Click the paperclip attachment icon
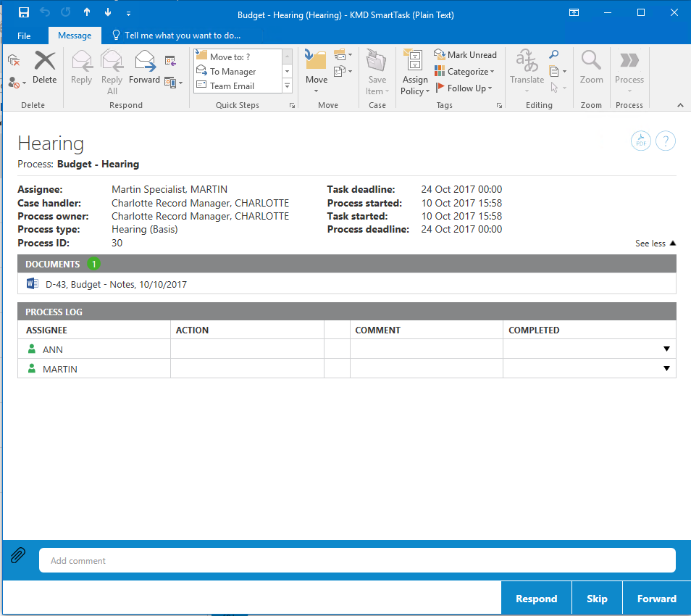The height and width of the screenshot is (616, 691). coord(18,556)
